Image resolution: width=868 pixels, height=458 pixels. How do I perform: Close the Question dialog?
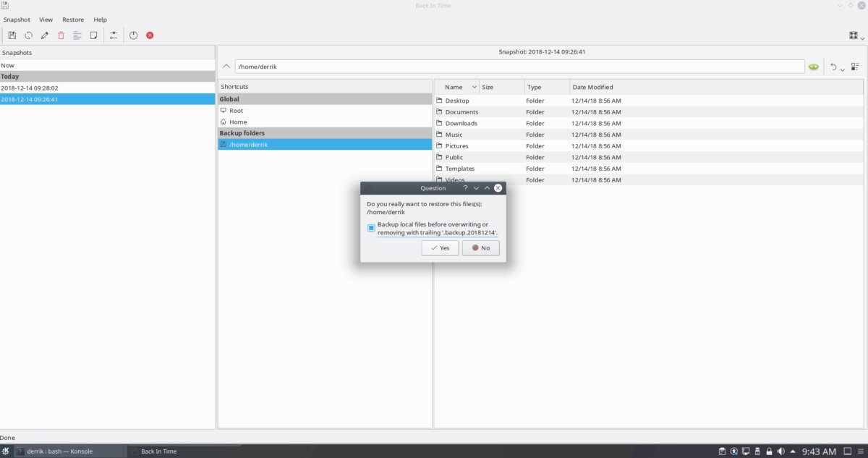pyautogui.click(x=498, y=188)
